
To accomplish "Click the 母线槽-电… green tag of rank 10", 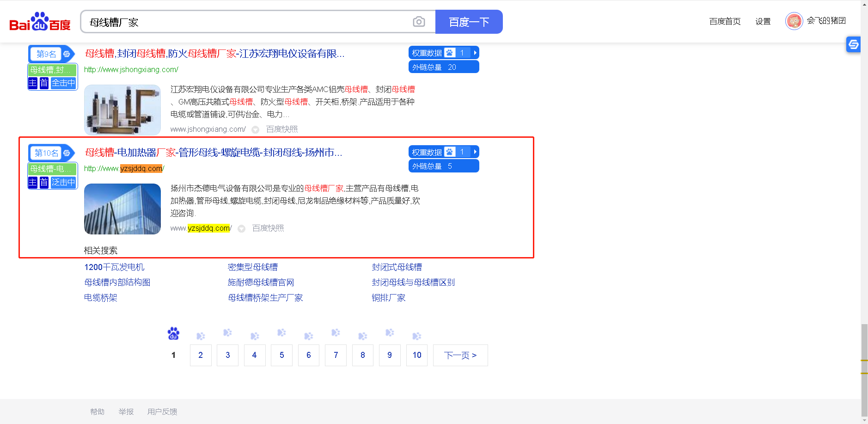I will tap(53, 169).
